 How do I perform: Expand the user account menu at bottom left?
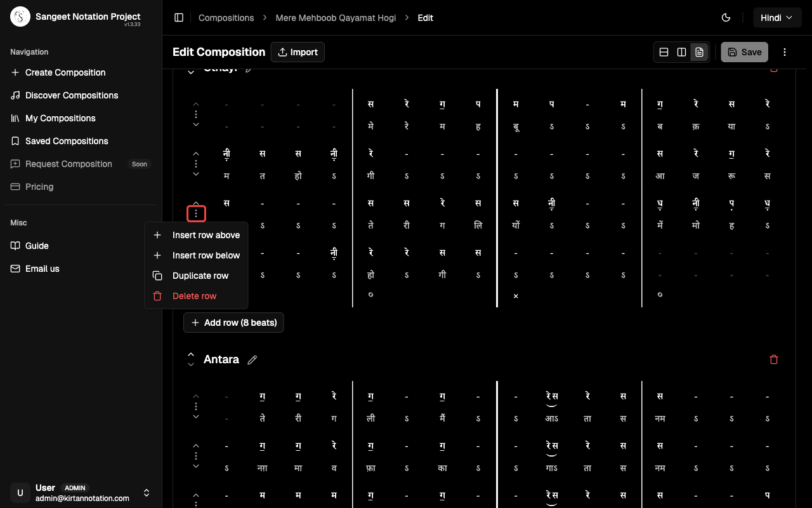click(x=146, y=493)
